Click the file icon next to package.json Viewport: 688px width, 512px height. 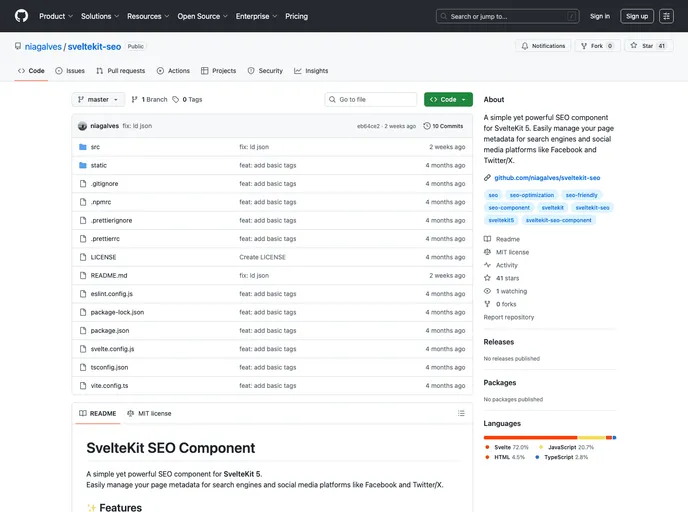83,330
